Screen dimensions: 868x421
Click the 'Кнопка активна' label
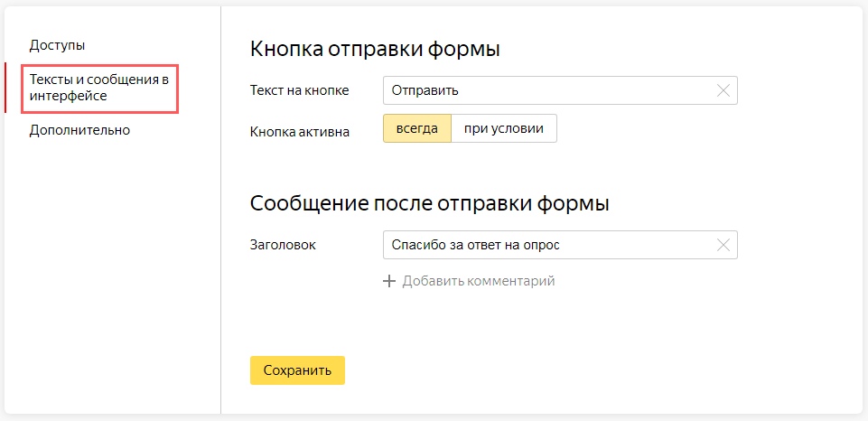point(299,132)
